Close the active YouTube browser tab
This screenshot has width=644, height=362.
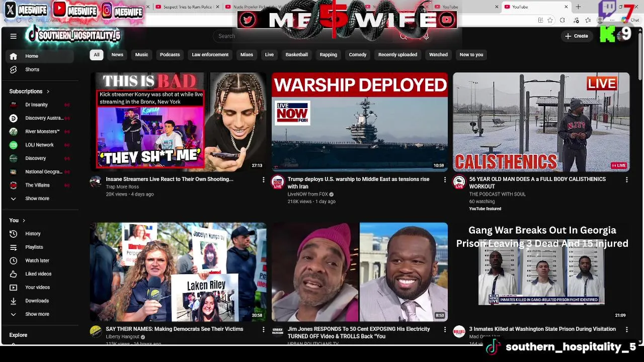[x=566, y=7]
